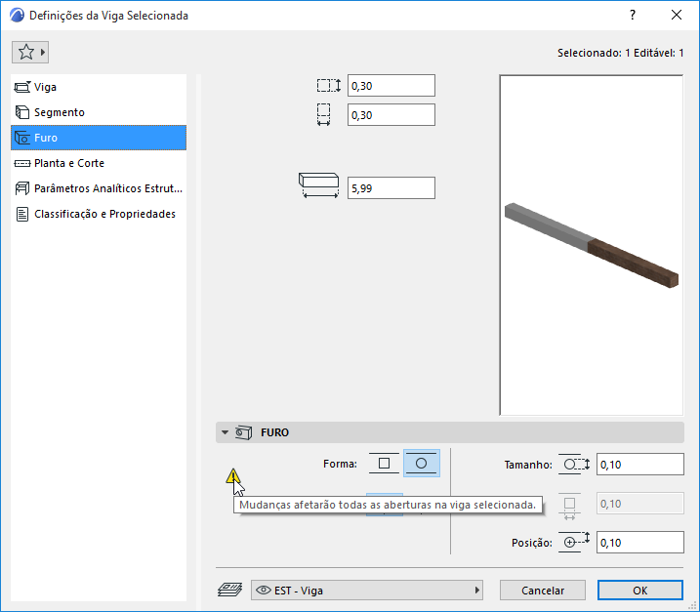Click the OK button
The height and width of the screenshot is (612, 700).
tap(640, 591)
